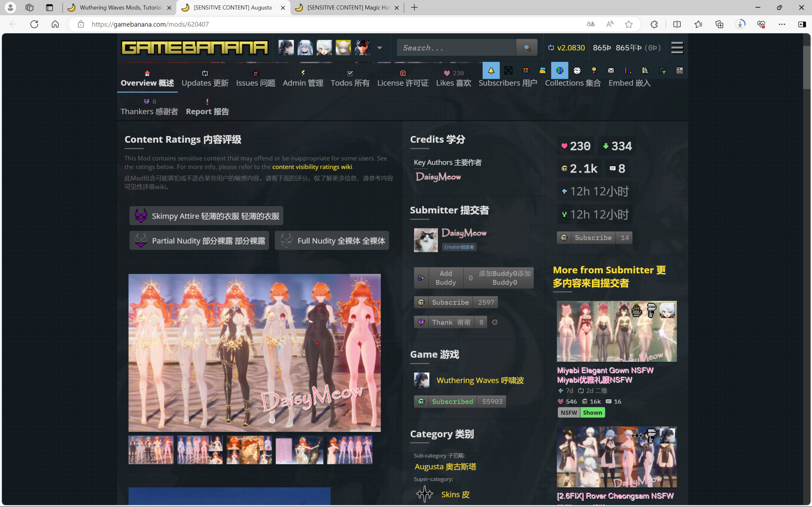Click the black crossed-box icon in toolbar
The height and width of the screenshot is (507, 812).
[x=508, y=71]
